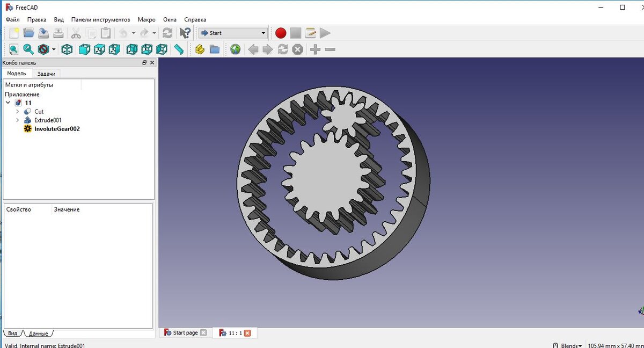Close the Start page tab

(203, 333)
